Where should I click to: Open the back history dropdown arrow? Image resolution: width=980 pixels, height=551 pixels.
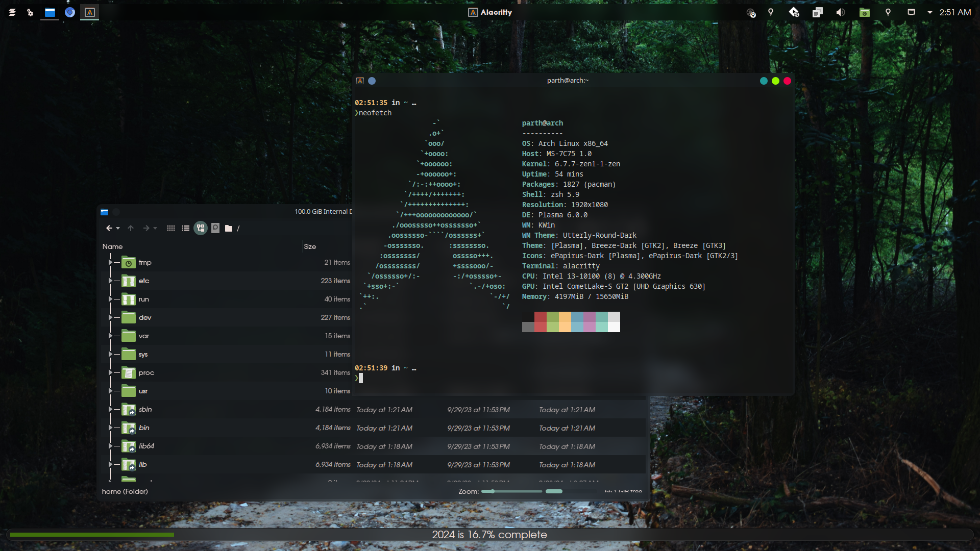coord(118,228)
